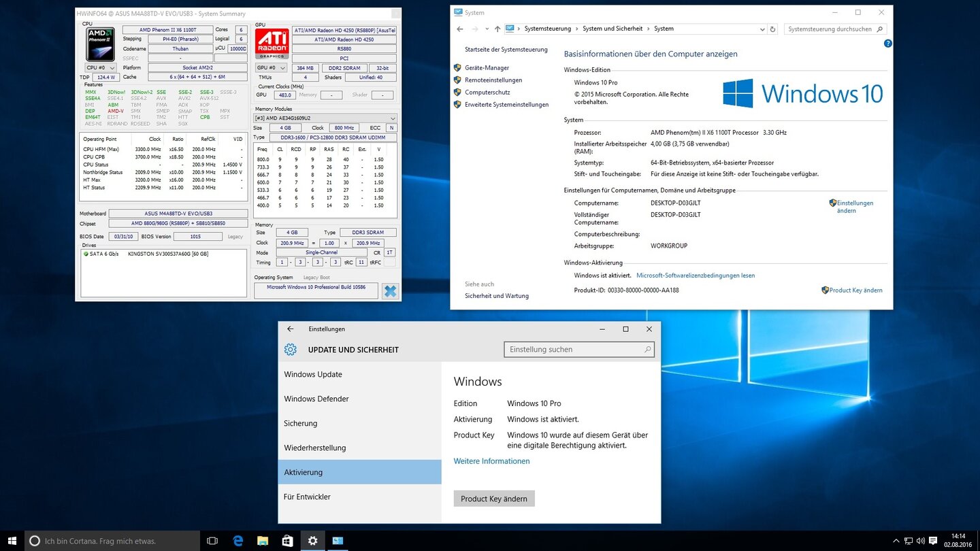This screenshot has height=551, width=980.
Task: Open the Store from the taskbar
Action: coord(287,541)
